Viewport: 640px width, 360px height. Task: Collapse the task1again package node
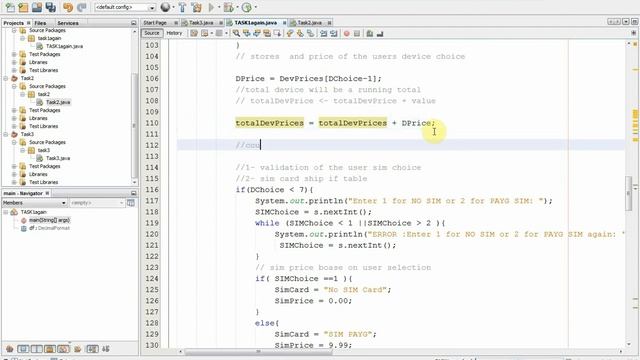[x=23, y=38]
